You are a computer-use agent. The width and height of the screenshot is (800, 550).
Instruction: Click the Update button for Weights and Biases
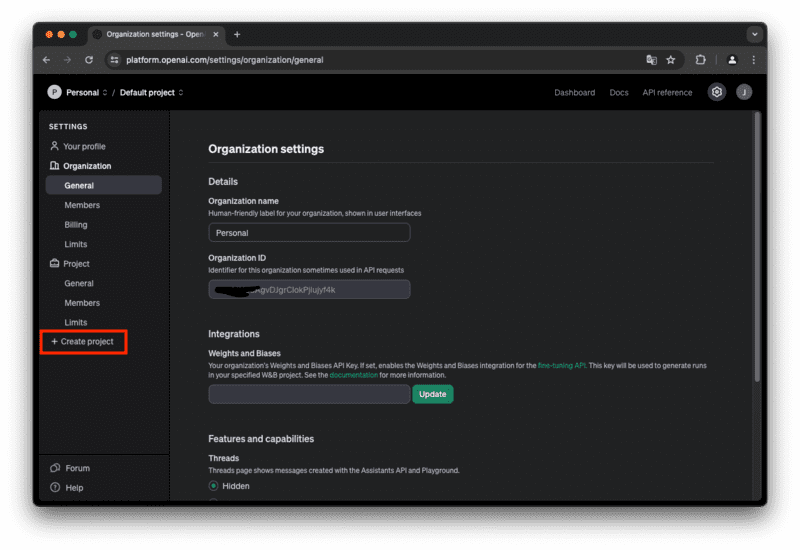tap(432, 394)
